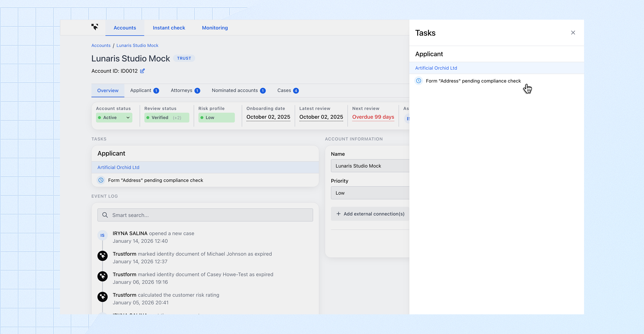644x334 pixels.
Task: Click the plus icon for external connections
Action: (338, 214)
